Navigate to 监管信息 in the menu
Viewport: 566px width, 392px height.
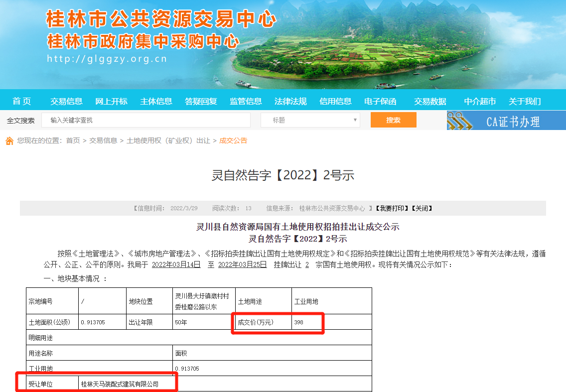click(x=246, y=101)
